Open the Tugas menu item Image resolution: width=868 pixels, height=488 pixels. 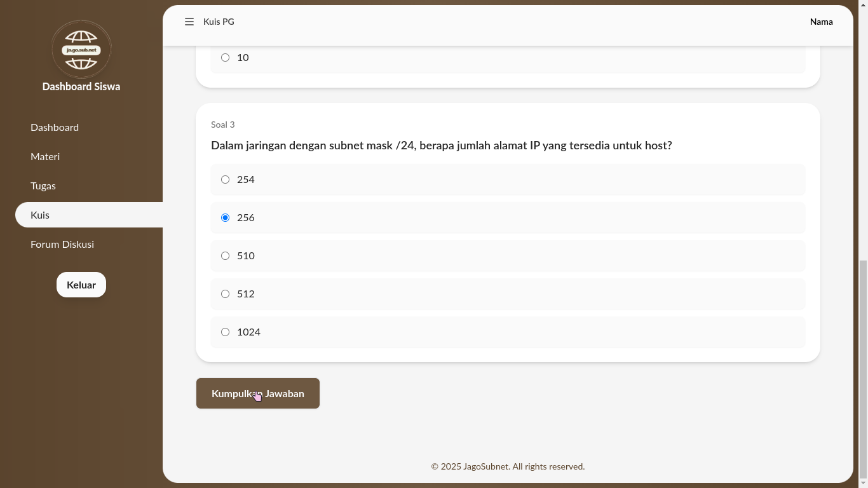43,186
